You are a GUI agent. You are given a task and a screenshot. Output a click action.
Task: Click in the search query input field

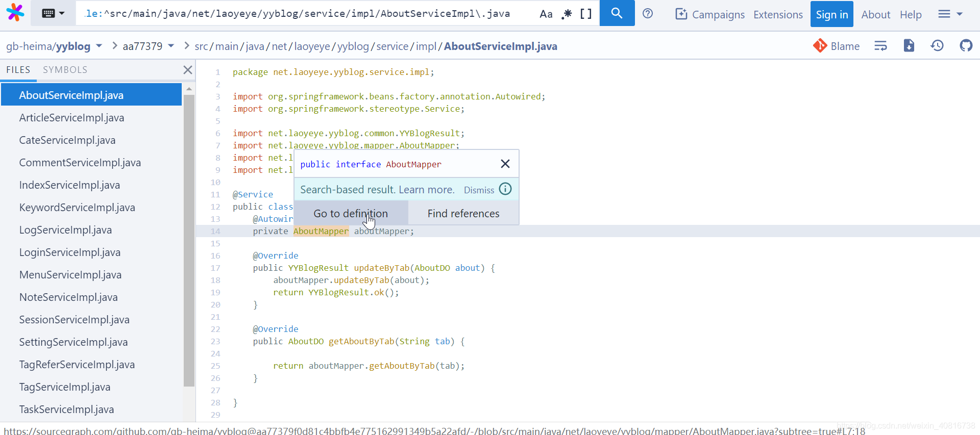pos(306,13)
